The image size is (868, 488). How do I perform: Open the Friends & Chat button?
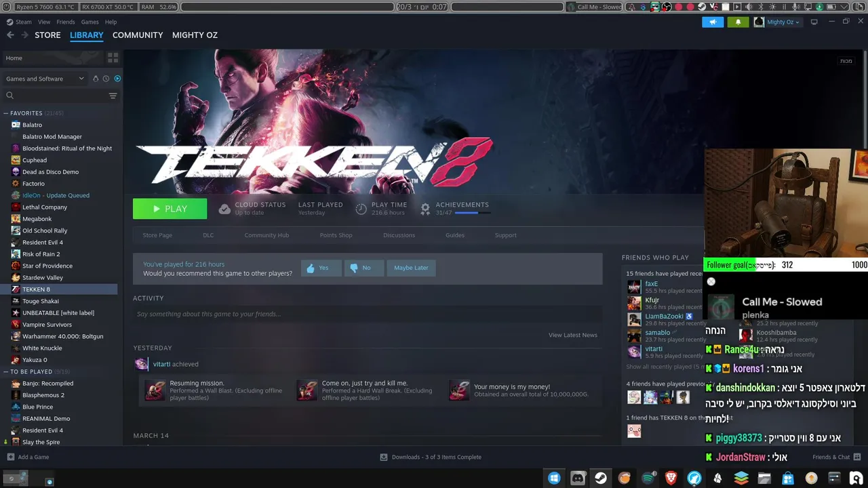coord(836,457)
